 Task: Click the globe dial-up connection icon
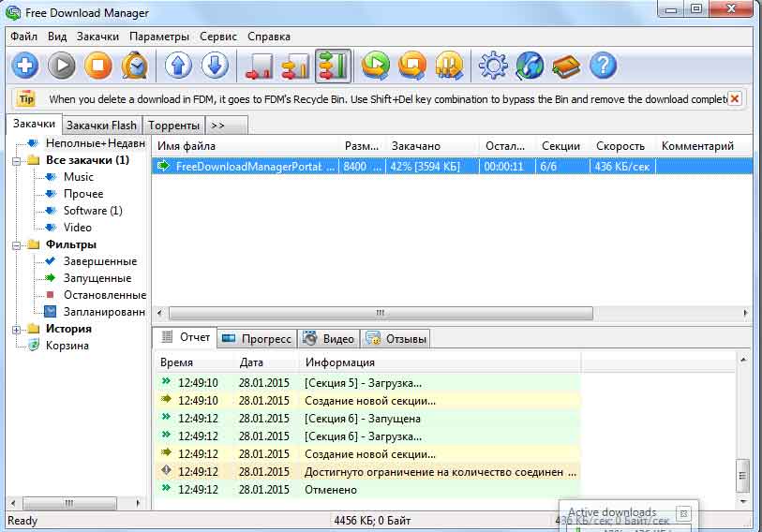point(530,66)
